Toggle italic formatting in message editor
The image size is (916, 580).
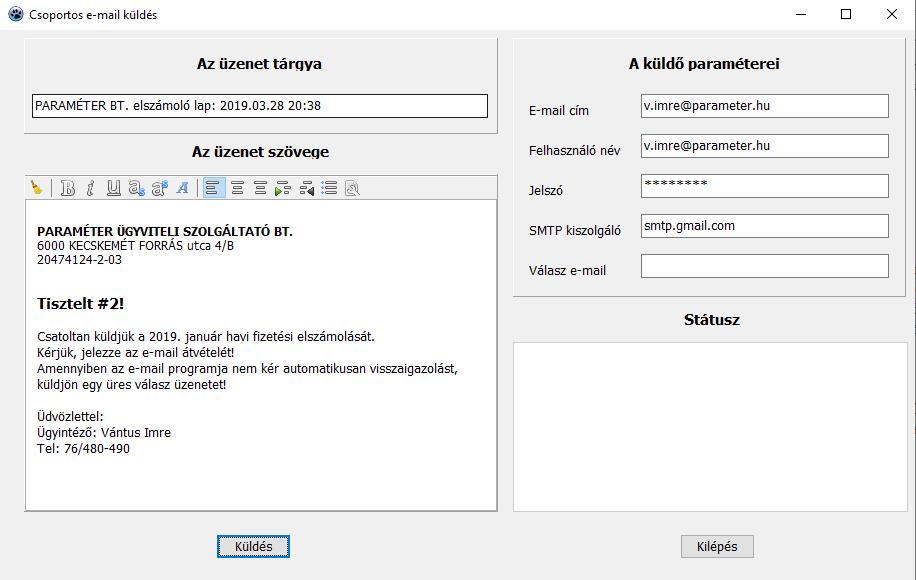[x=91, y=187]
